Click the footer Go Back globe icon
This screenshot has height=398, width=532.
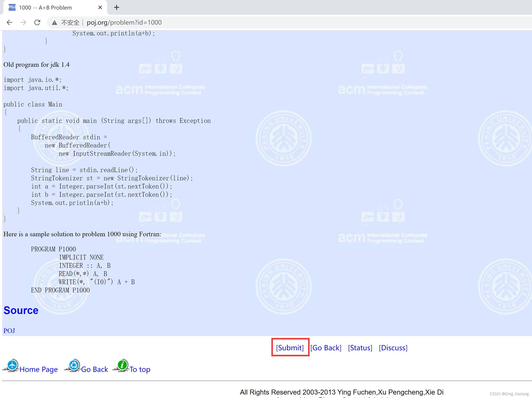tap(74, 365)
